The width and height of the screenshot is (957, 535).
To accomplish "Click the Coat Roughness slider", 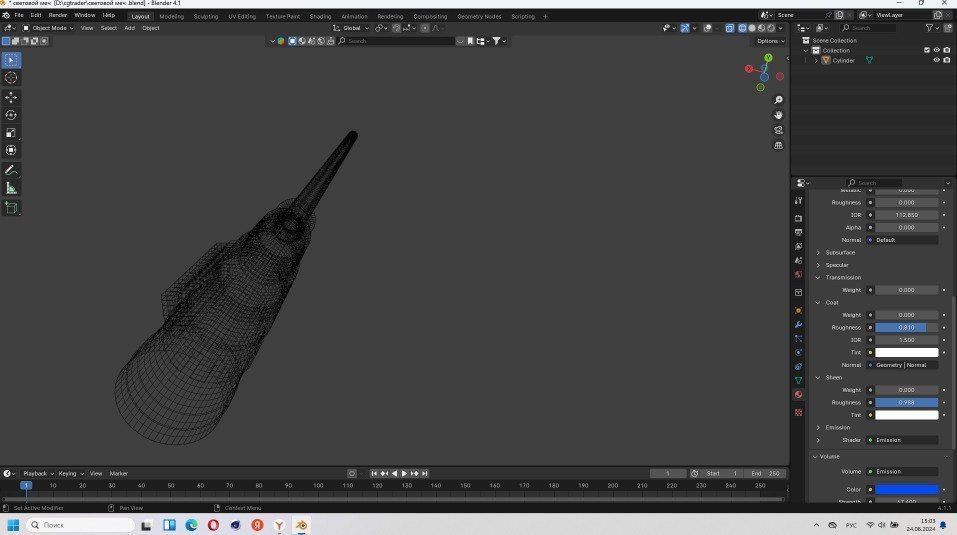I will (x=906, y=328).
